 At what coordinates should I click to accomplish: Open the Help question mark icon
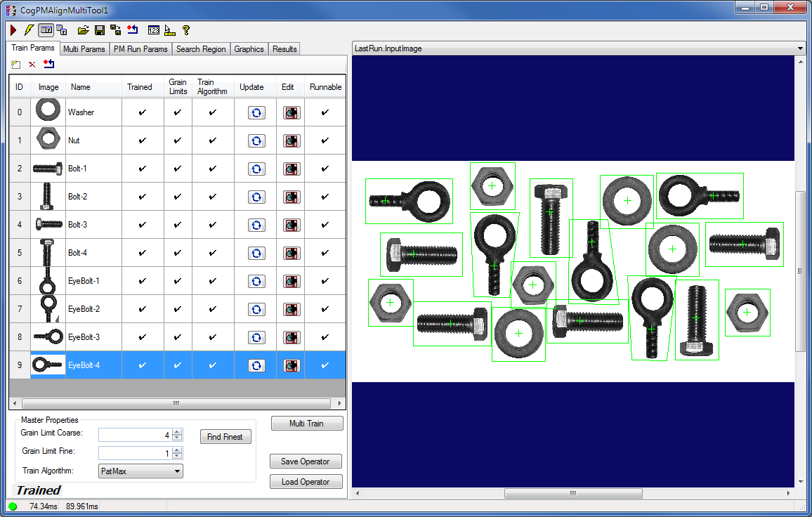tap(186, 30)
